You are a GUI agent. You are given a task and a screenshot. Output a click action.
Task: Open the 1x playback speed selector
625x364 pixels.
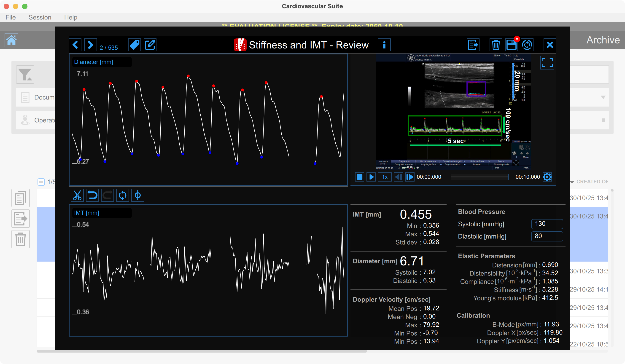tap(385, 177)
